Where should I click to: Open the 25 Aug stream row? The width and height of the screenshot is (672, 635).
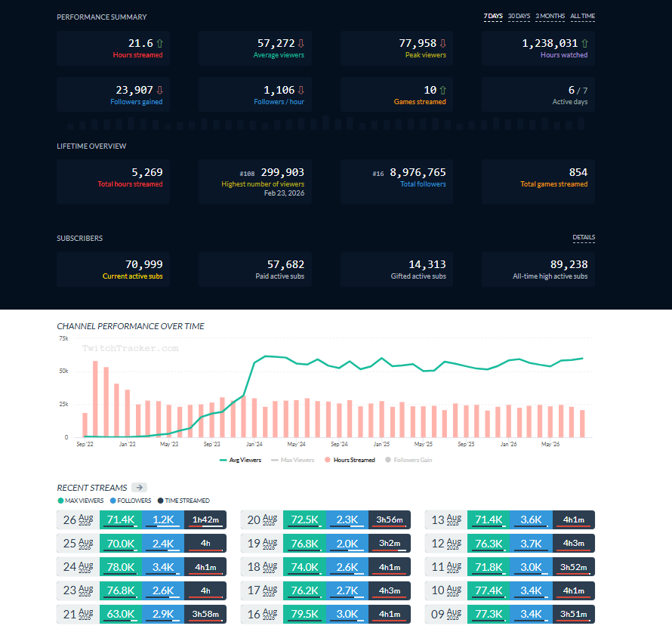[141, 544]
